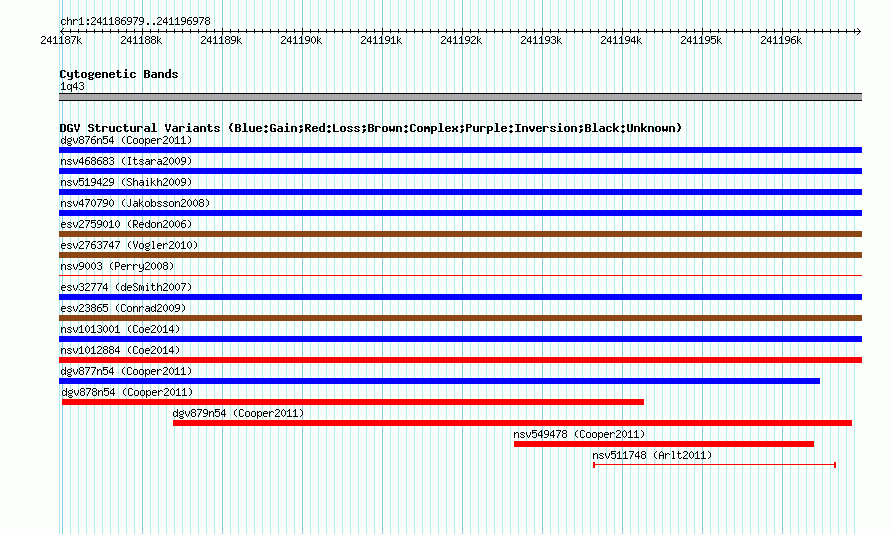Select the 1q43 band label

pyautogui.click(x=72, y=86)
